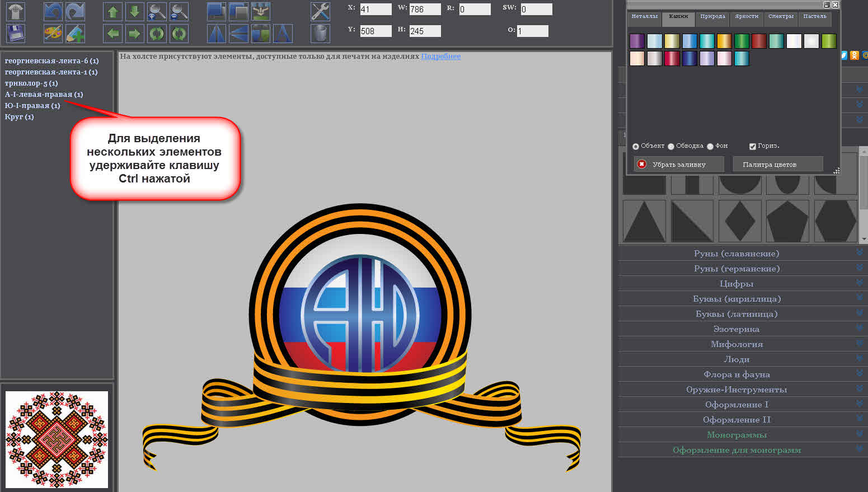
Task: Click the floppy disk save icon
Action: (15, 34)
